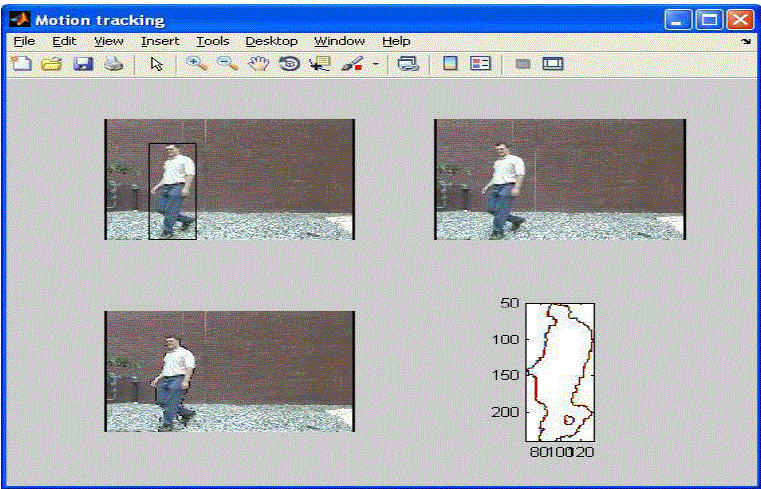Activate the Zoom Out magnifier tool

tap(227, 64)
